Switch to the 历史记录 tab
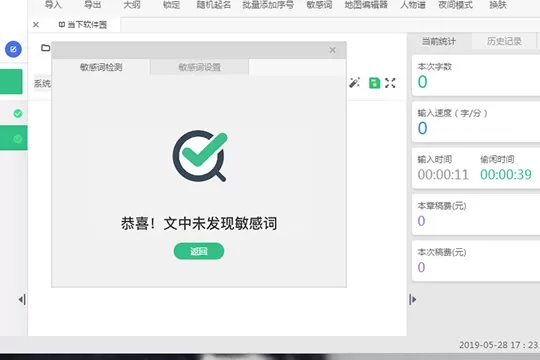Screen dimensions: 540x360 pyautogui.click(x=504, y=41)
